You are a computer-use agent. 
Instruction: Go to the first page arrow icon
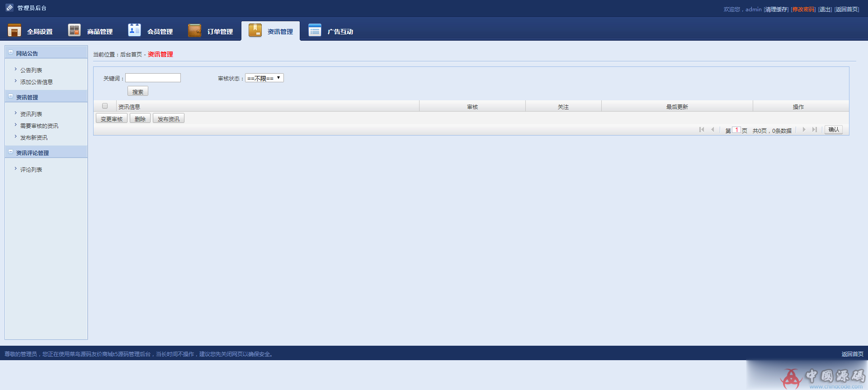pyautogui.click(x=702, y=130)
